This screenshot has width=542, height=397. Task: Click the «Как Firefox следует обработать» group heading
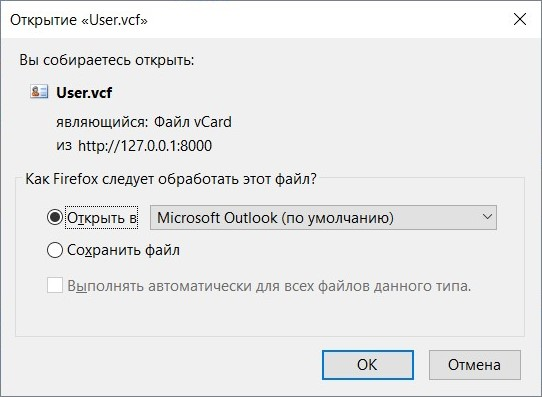171,179
